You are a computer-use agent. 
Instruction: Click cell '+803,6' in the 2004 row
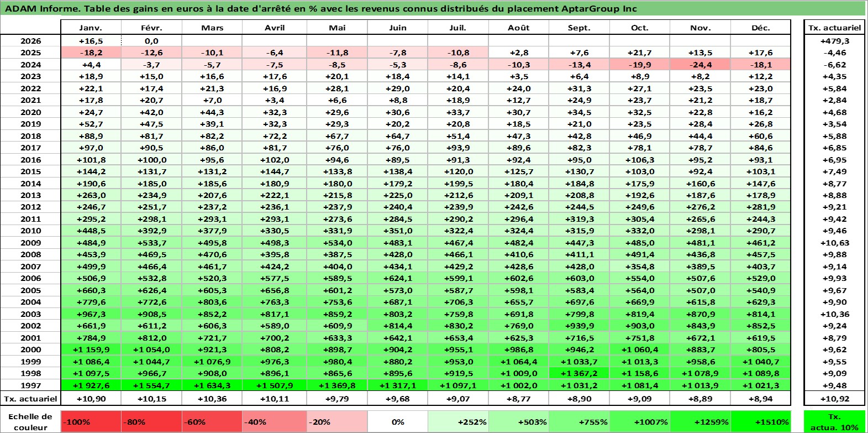coord(212,302)
